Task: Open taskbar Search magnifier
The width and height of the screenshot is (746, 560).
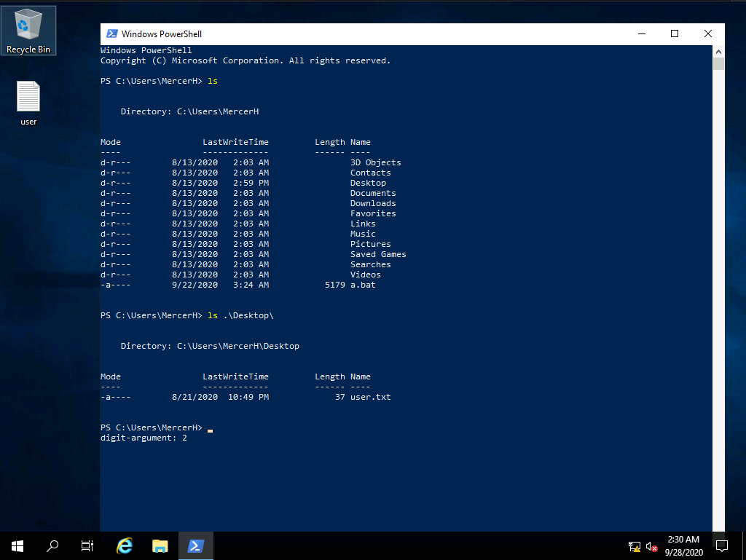Action: (x=52, y=545)
